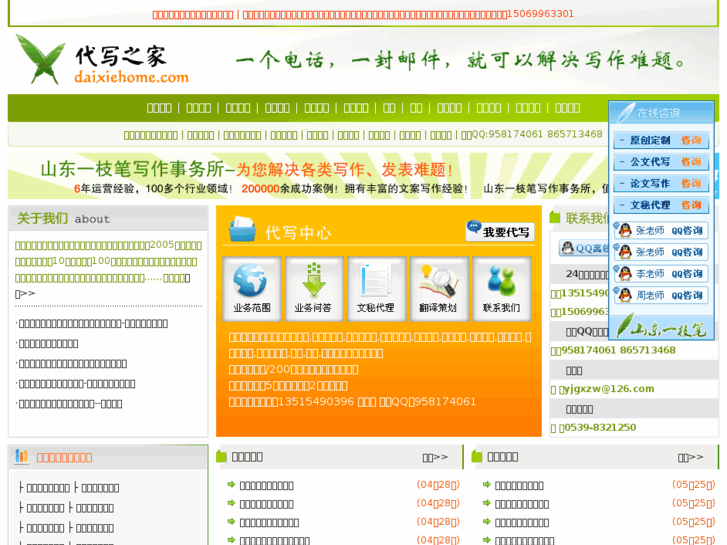Click the 代写之家 daixiehome.com logo
The width and height of the screenshot is (727, 545).
coord(102,60)
